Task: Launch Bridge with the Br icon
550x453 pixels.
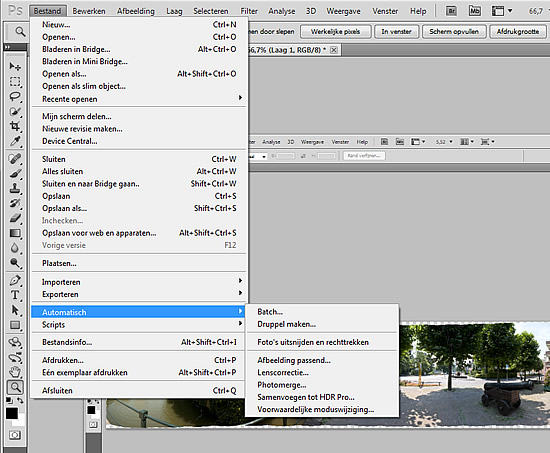Action: coord(452,11)
